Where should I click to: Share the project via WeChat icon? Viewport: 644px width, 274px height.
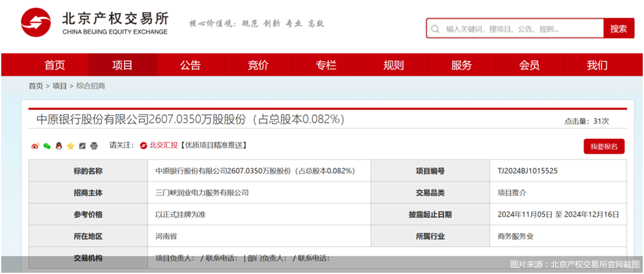(x=47, y=146)
